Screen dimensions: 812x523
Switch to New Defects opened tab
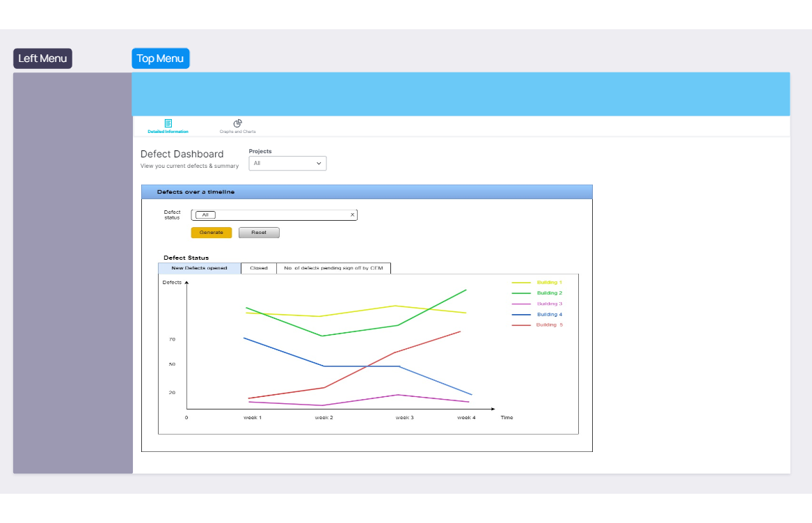click(200, 268)
